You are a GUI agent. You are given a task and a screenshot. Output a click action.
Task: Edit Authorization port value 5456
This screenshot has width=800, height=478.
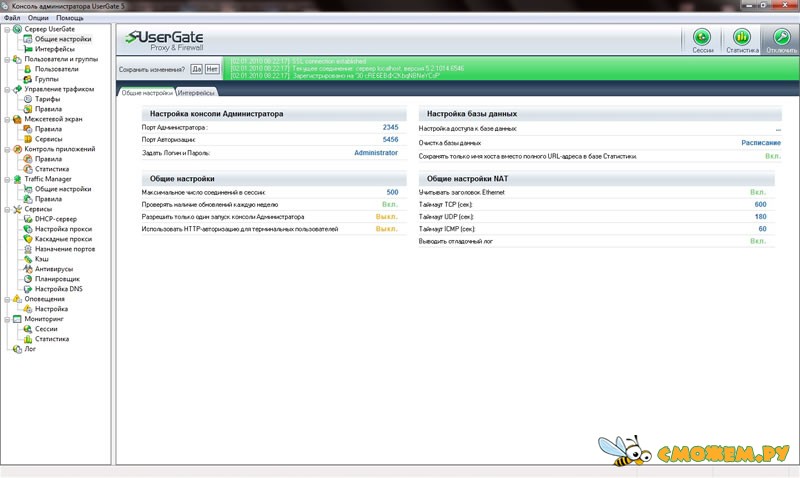click(390, 139)
